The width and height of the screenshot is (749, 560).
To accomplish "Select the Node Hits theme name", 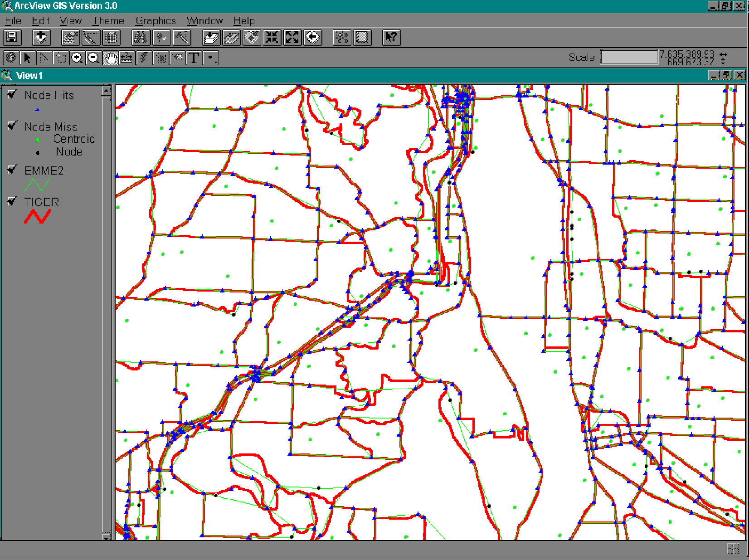I will point(49,95).
